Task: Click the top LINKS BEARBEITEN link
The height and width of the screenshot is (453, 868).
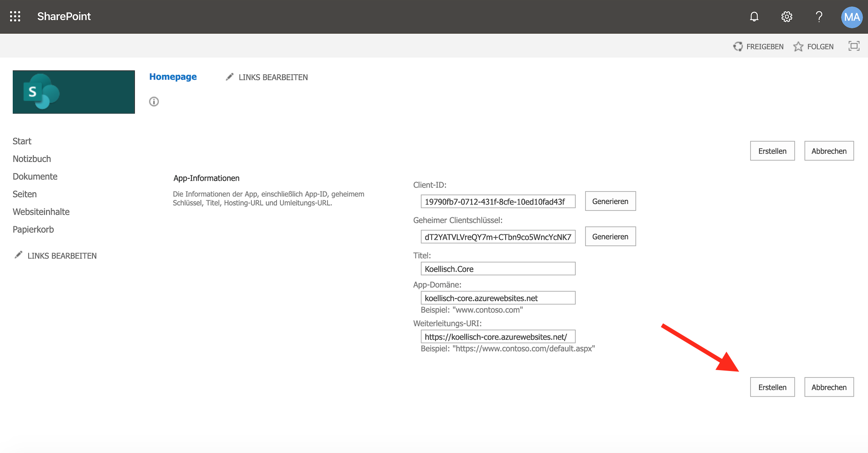Action: [273, 77]
